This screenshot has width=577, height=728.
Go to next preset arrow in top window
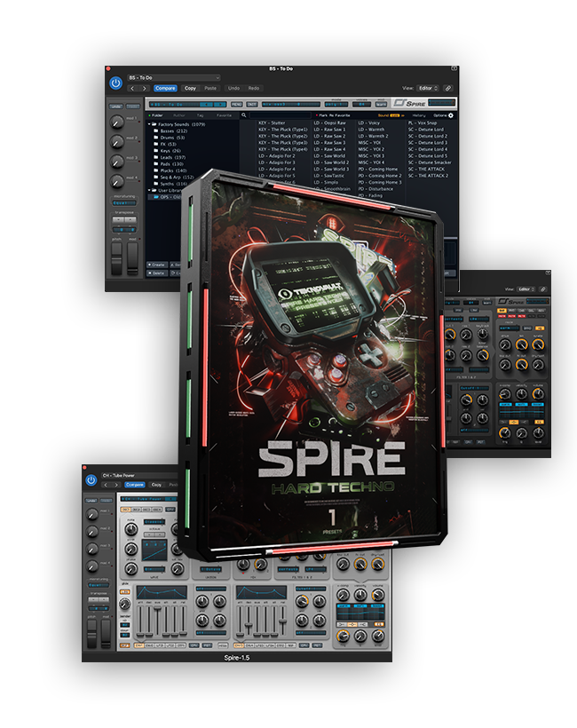tap(145, 88)
